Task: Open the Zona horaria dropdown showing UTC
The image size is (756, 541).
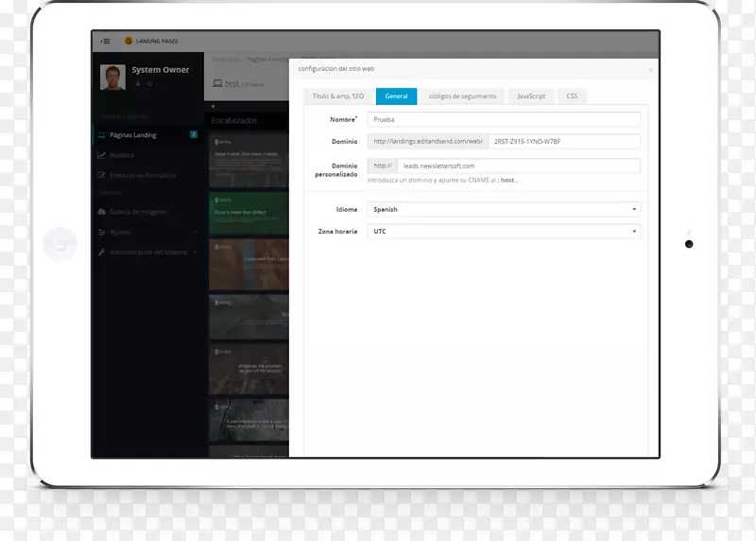Action: point(504,232)
